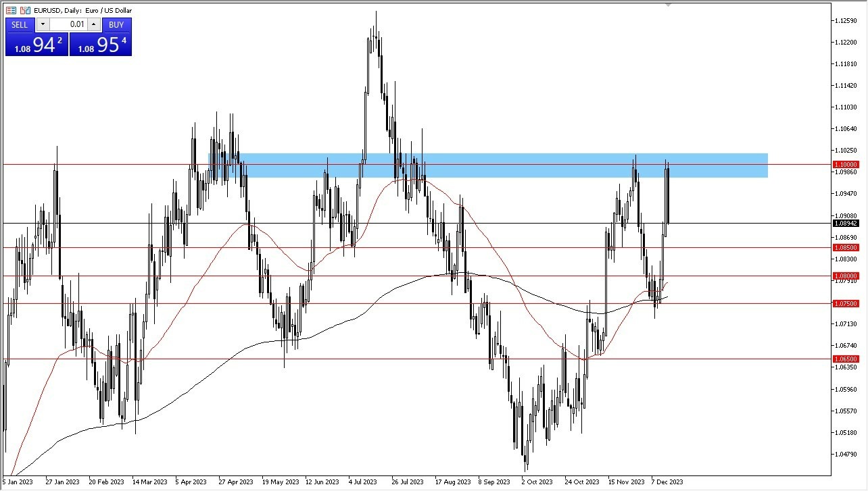
Task: Click the 1.08 95 buy price tile
Action: (101, 44)
